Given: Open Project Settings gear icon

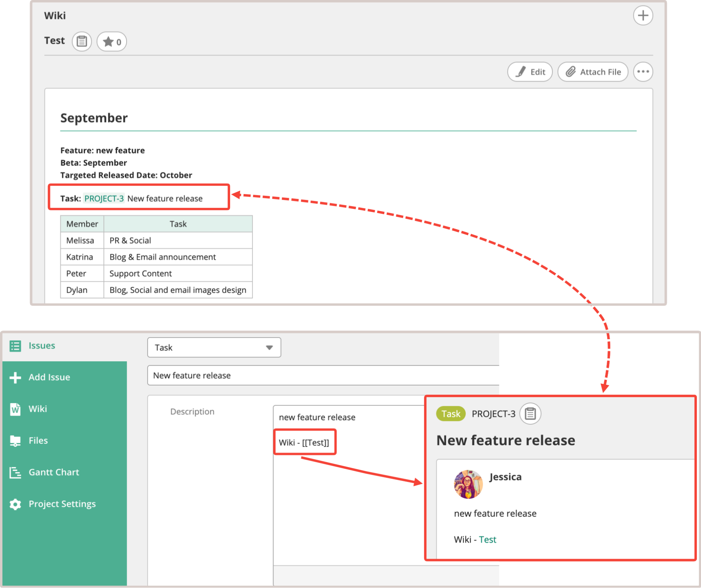Looking at the screenshot, I should pos(15,504).
